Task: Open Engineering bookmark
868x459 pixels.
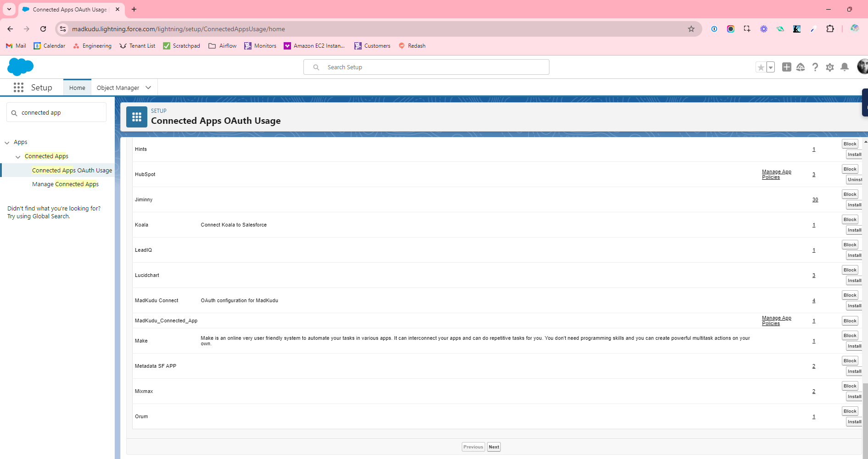Action: [92, 46]
